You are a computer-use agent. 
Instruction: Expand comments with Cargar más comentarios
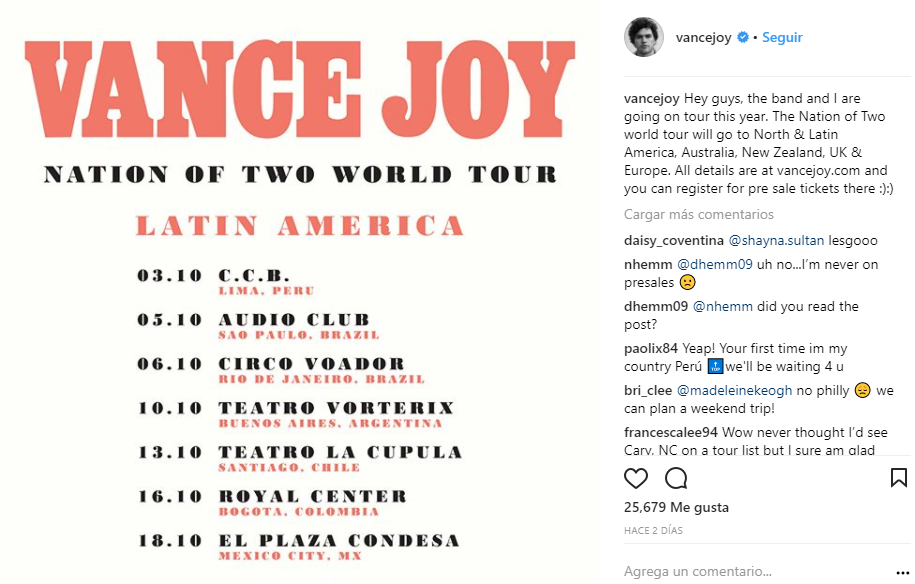[x=698, y=214]
